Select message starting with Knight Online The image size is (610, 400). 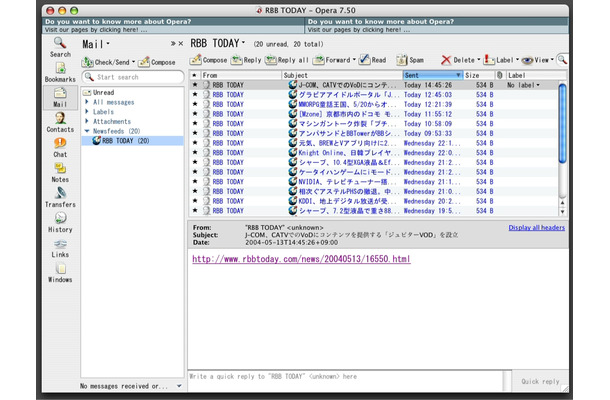[373, 153]
